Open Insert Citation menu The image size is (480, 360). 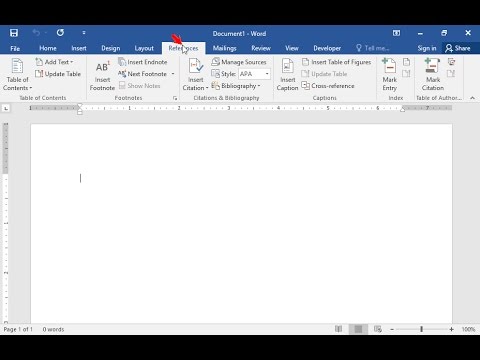[195, 75]
